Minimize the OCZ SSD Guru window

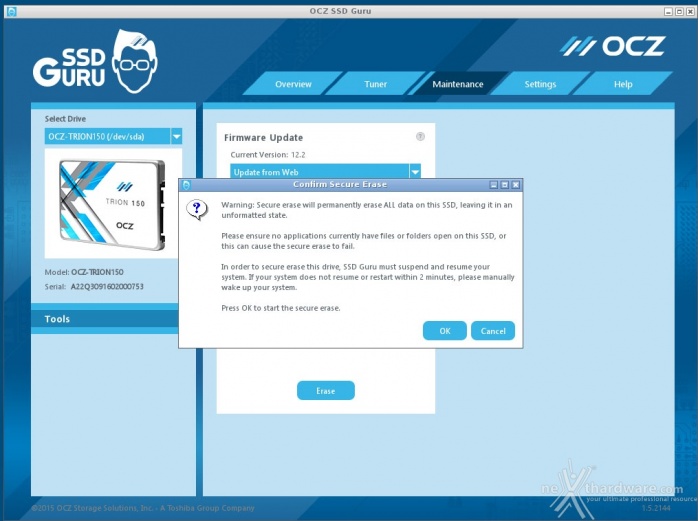[x=668, y=12]
